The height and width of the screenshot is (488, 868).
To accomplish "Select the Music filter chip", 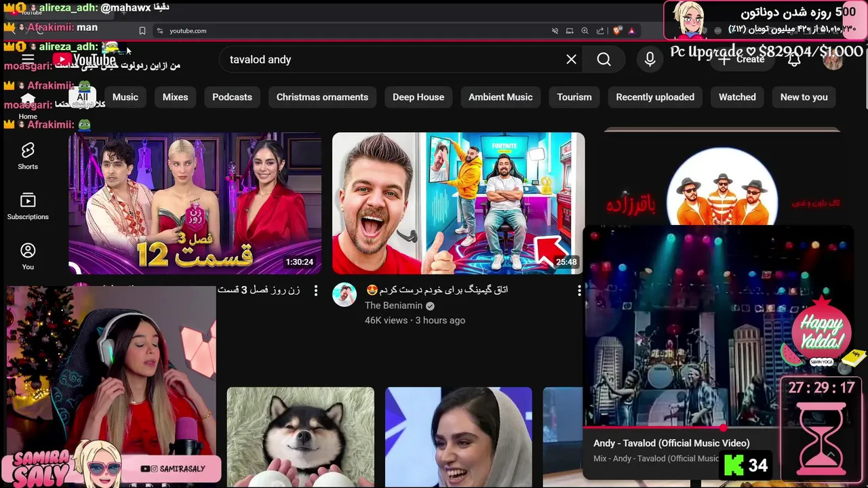I will click(x=125, y=97).
